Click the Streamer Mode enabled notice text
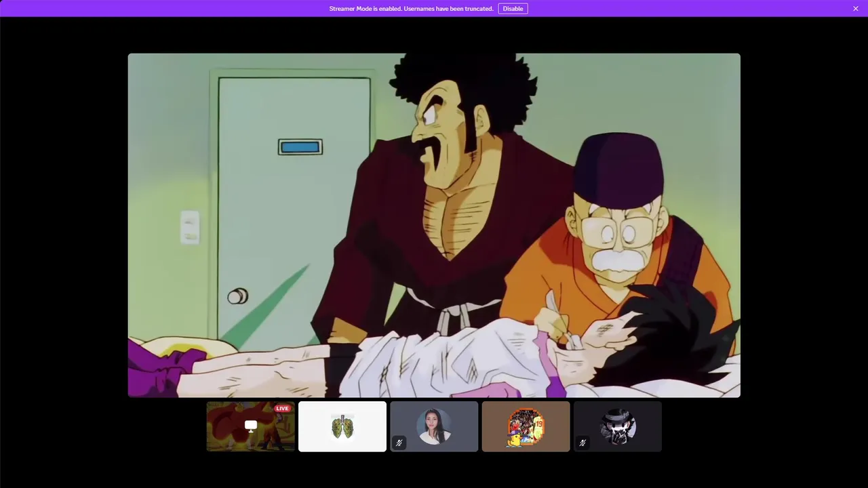 [411, 9]
